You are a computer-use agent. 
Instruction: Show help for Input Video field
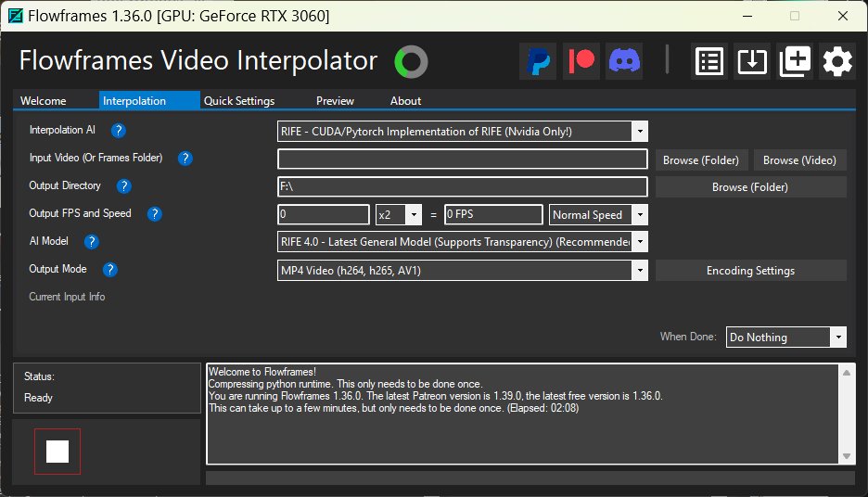coord(185,159)
